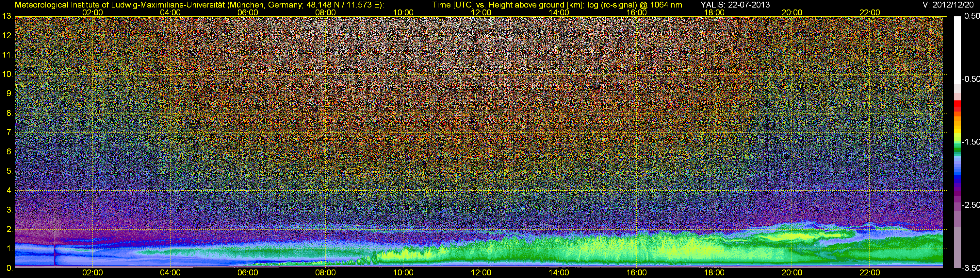
Task: Pick the 2 km height axis label
Action: pyautogui.click(x=9, y=229)
